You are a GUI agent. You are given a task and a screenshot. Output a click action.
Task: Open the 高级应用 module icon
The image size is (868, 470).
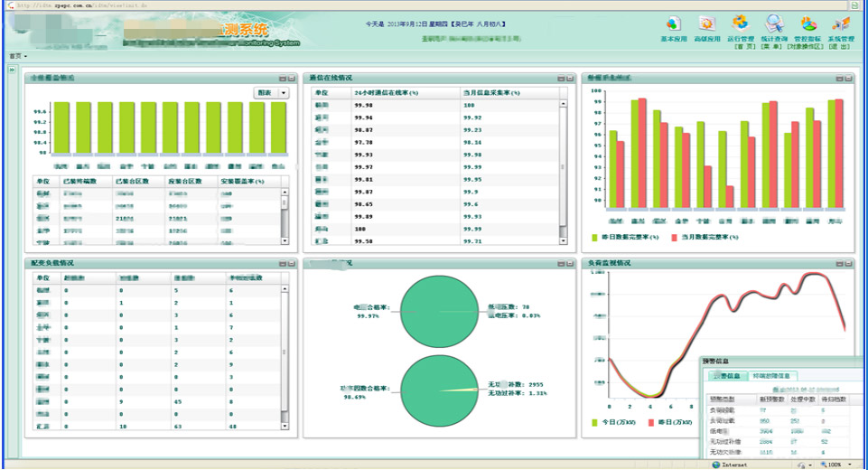[x=707, y=24]
